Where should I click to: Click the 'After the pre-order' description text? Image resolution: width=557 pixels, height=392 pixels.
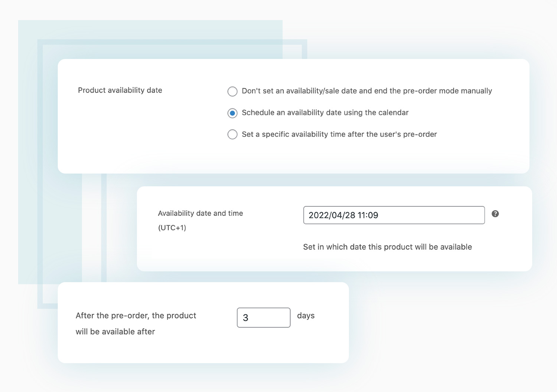click(136, 323)
